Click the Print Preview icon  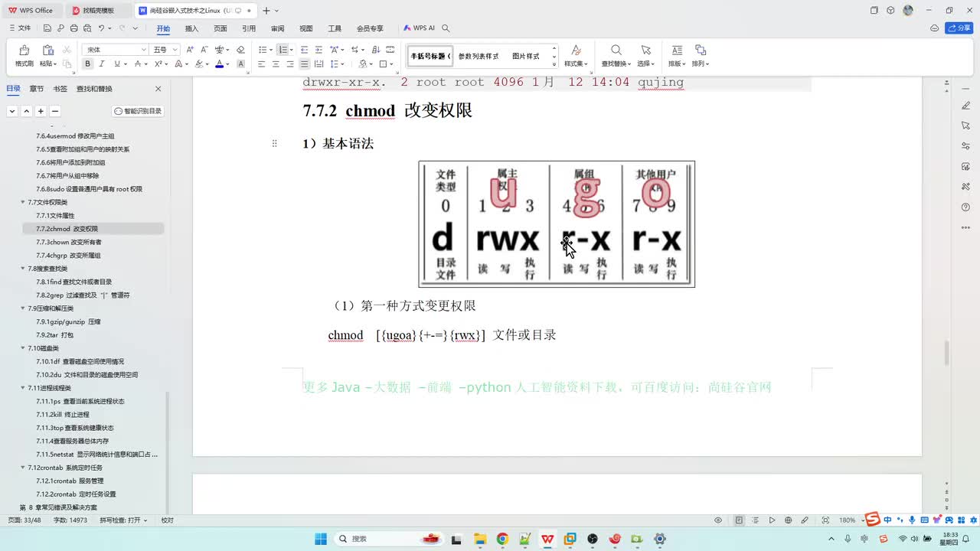tap(87, 28)
